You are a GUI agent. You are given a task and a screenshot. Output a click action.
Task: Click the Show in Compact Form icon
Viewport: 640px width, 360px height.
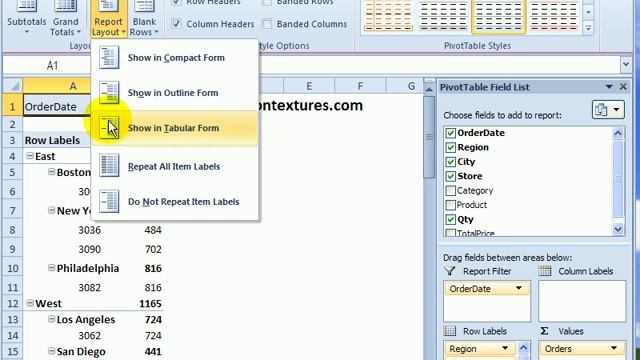click(x=109, y=57)
